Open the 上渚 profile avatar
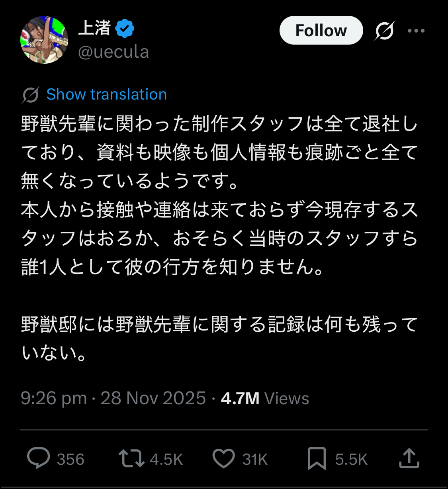Image resolution: width=448 pixels, height=489 pixels. 44,40
